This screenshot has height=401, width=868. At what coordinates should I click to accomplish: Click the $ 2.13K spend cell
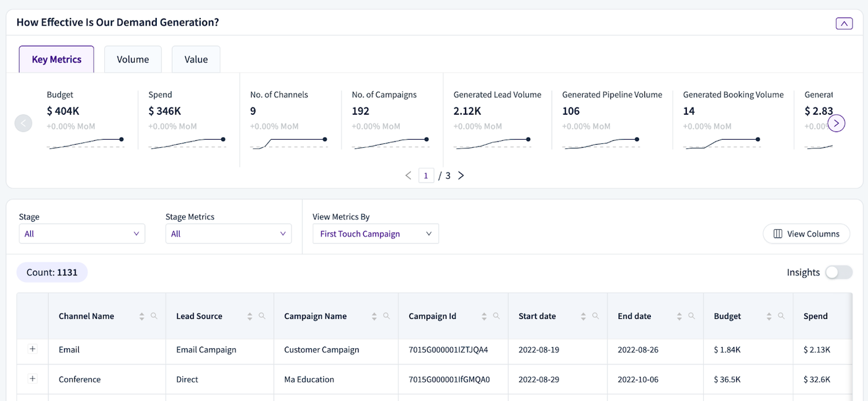[823, 349]
